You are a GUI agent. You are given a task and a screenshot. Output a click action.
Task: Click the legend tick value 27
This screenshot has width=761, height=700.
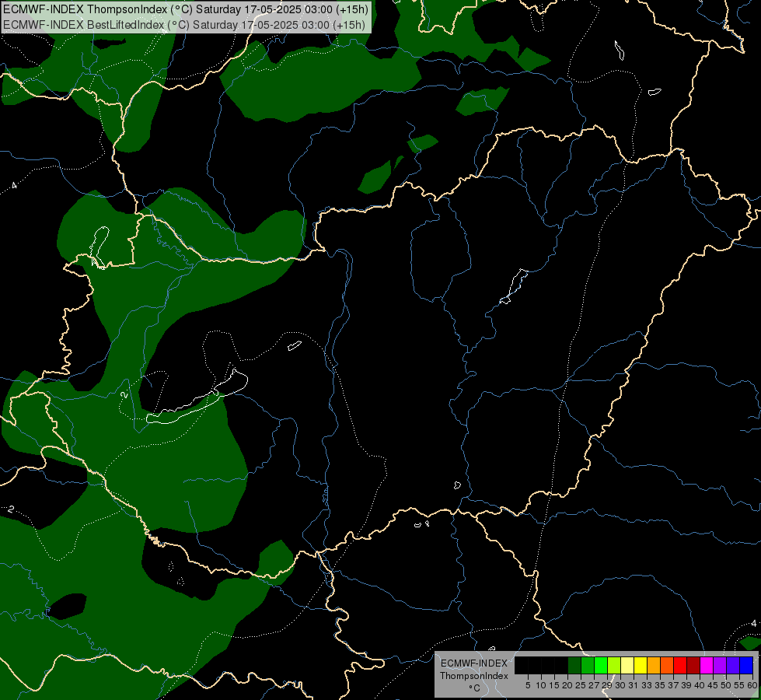(x=594, y=685)
